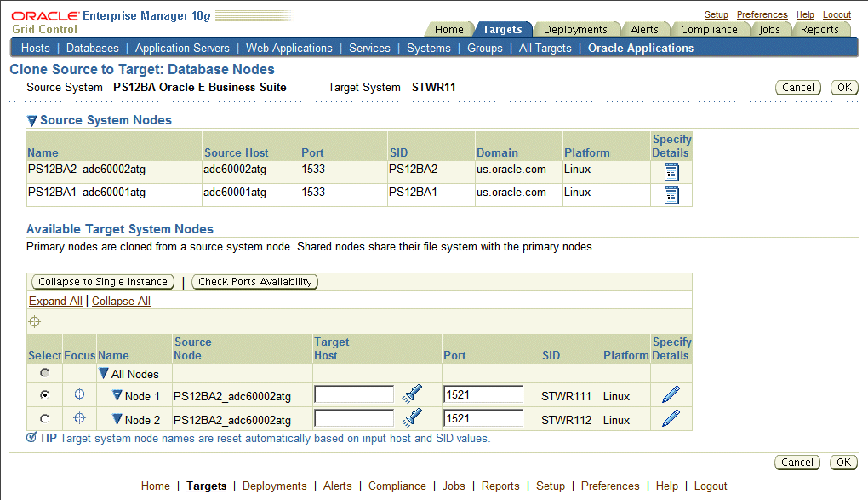This screenshot has height=500, width=868.
Task: Edit details pencil icon for Node 1
Action: [x=671, y=394]
